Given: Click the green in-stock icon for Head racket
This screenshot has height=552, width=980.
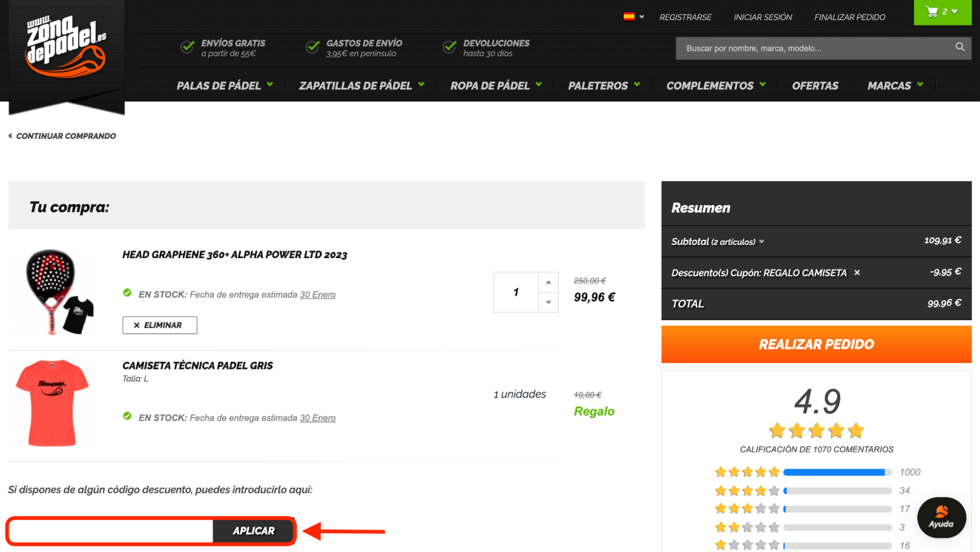Looking at the screenshot, I should pyautogui.click(x=127, y=293).
